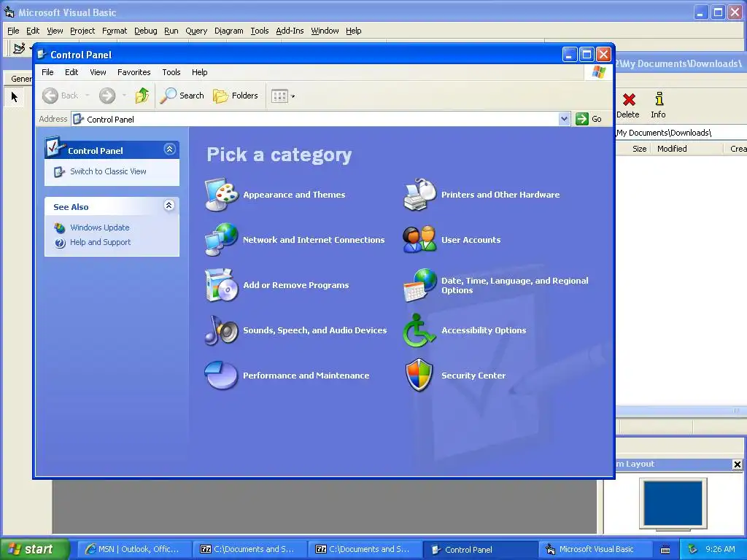Click the Appearance and Themes text link
The width and height of the screenshot is (747, 560).
coord(294,195)
